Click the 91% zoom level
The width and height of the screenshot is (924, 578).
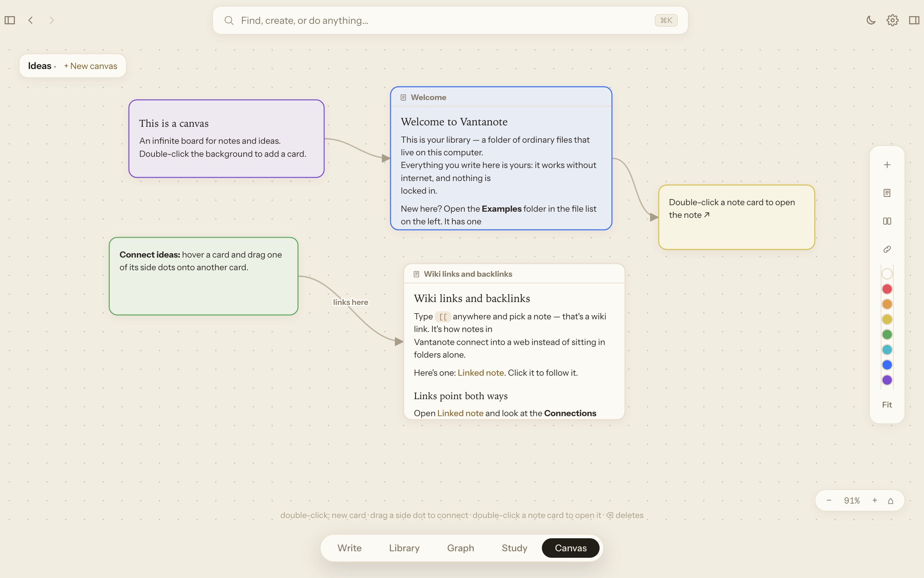click(x=852, y=500)
